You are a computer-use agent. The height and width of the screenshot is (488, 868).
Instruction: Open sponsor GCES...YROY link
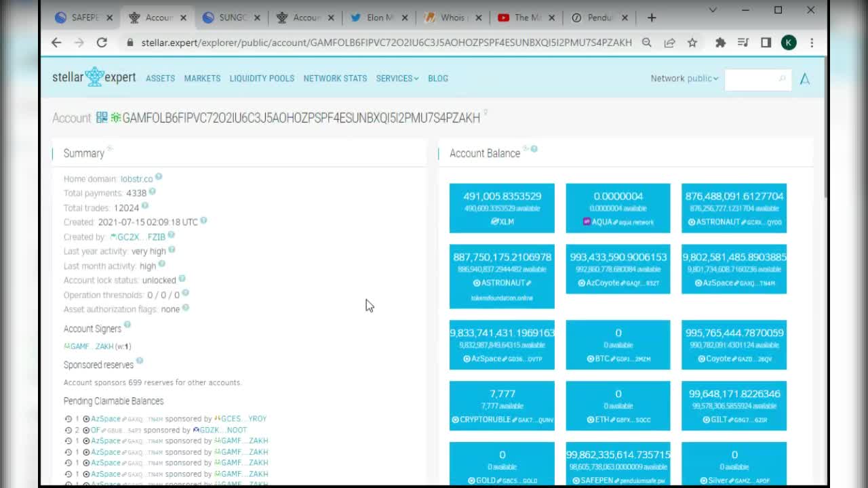(x=240, y=419)
